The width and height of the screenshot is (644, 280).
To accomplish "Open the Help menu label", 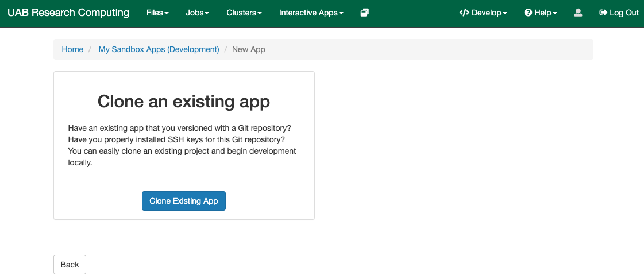I will pos(543,13).
